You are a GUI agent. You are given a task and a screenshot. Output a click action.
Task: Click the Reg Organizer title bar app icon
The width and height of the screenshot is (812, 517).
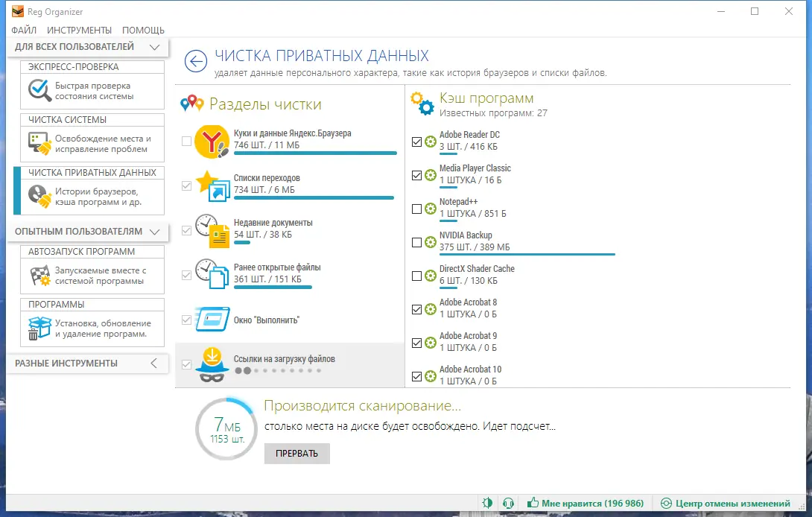click(x=18, y=11)
